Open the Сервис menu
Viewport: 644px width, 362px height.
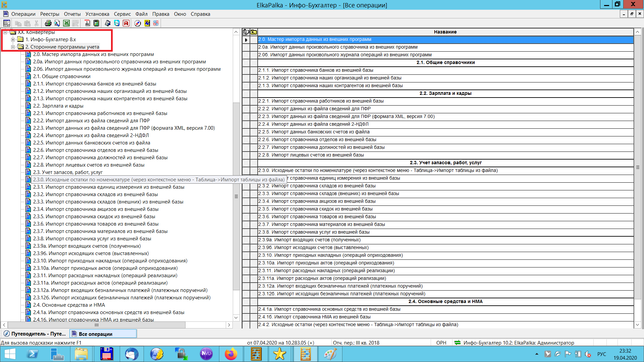(122, 14)
